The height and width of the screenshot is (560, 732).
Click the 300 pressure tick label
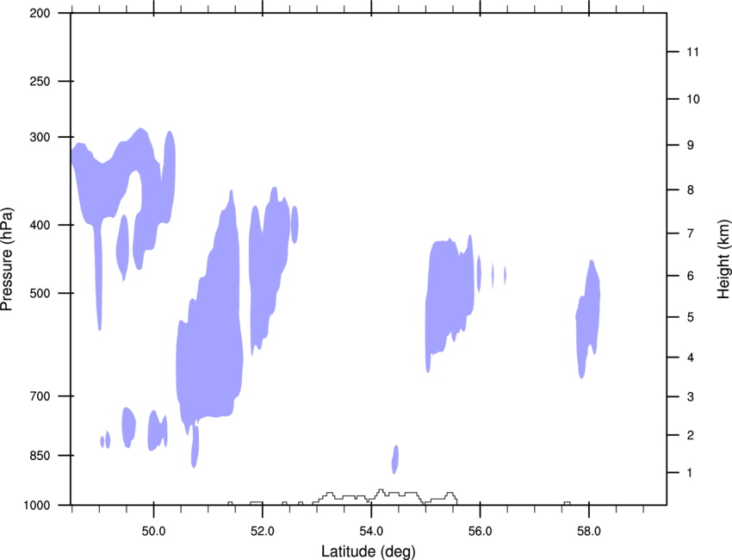pos(40,137)
